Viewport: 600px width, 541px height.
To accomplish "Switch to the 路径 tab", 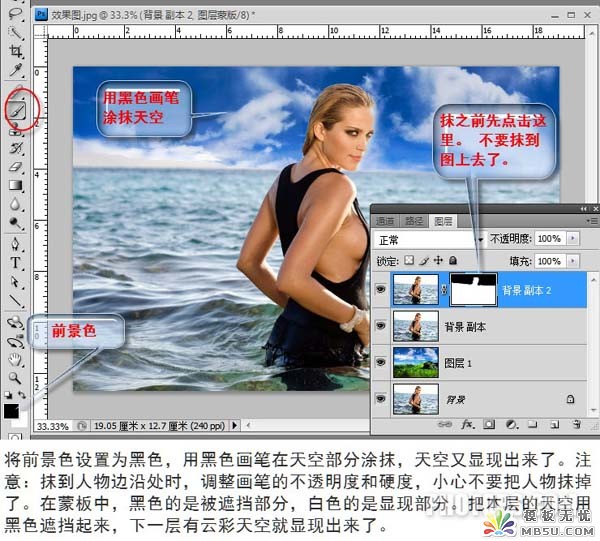I will click(414, 221).
